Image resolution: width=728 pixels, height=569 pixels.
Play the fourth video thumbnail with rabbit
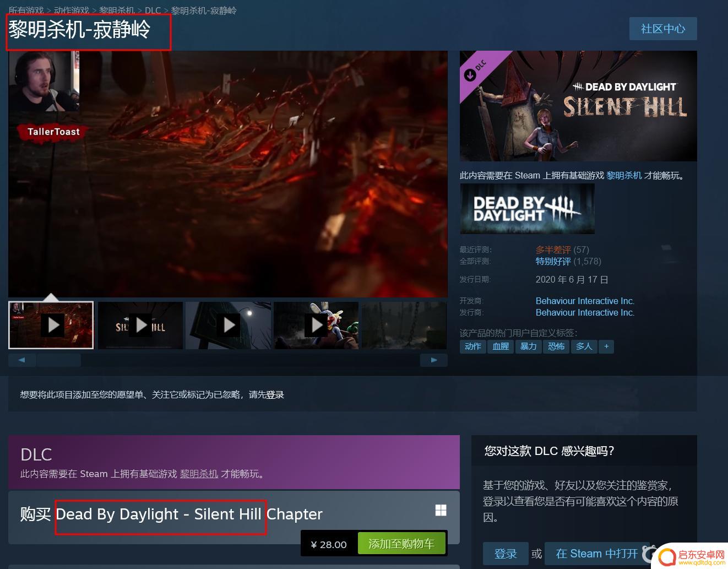(x=317, y=325)
